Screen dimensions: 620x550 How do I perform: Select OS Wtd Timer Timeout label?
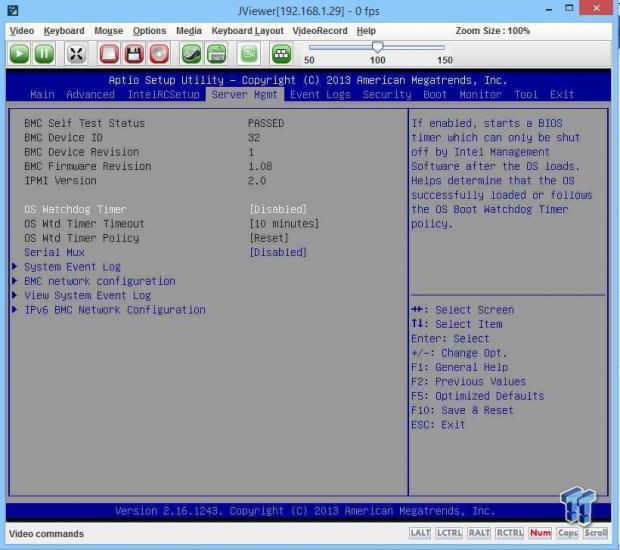coord(84,224)
